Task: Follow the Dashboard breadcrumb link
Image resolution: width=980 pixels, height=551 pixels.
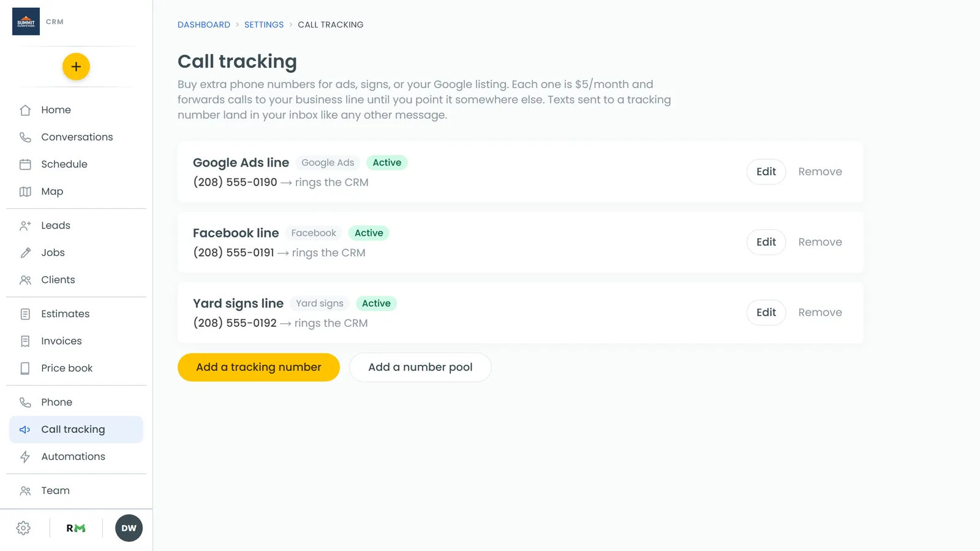Action: click(204, 24)
